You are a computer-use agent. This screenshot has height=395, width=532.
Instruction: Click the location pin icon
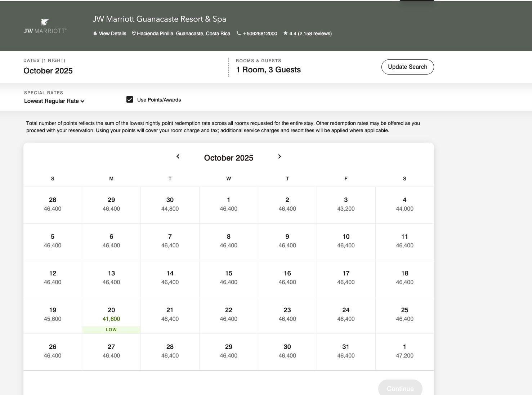pos(134,33)
